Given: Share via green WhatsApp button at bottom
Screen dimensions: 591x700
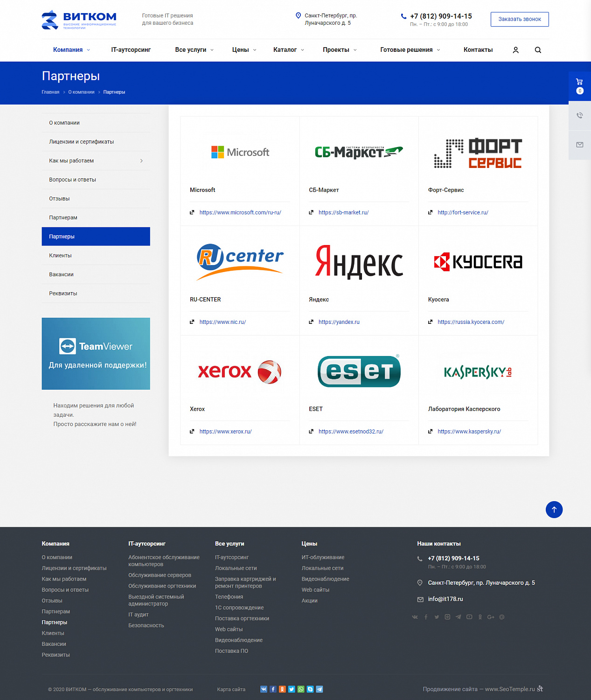Looking at the screenshot, I should [301, 689].
